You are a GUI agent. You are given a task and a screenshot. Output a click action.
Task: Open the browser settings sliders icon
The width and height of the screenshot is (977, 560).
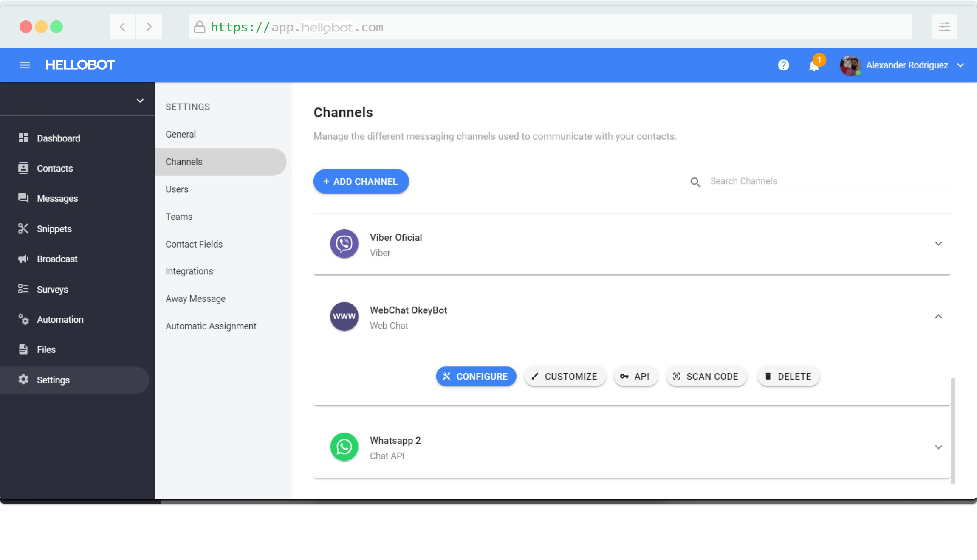(944, 27)
